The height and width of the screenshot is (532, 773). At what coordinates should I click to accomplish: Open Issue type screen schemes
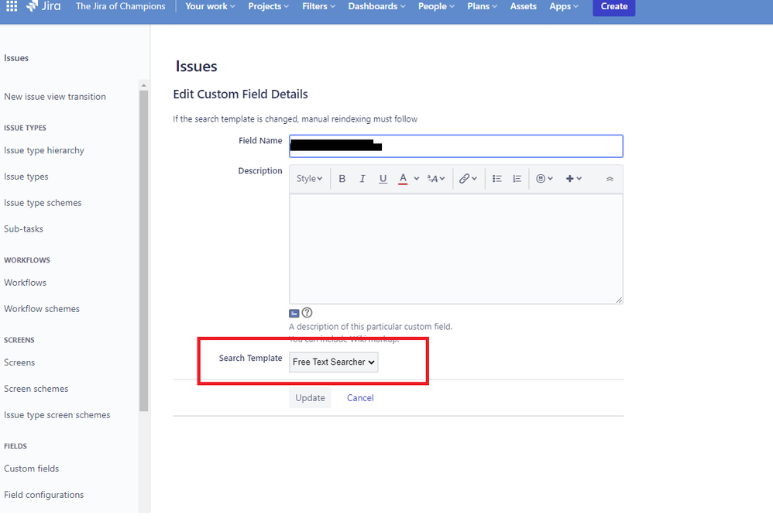(x=57, y=415)
